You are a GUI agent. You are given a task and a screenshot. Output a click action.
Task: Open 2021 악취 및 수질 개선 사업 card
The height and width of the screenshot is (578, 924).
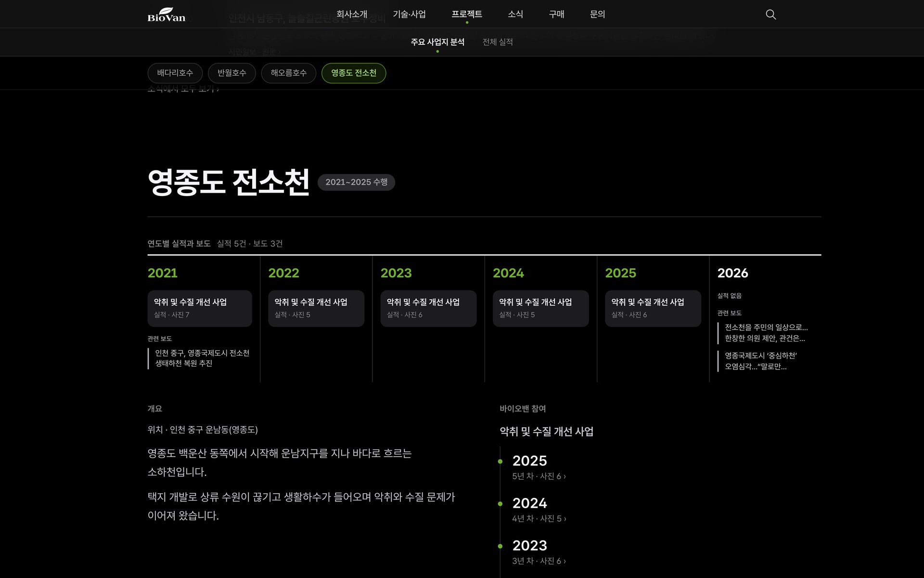(200, 308)
